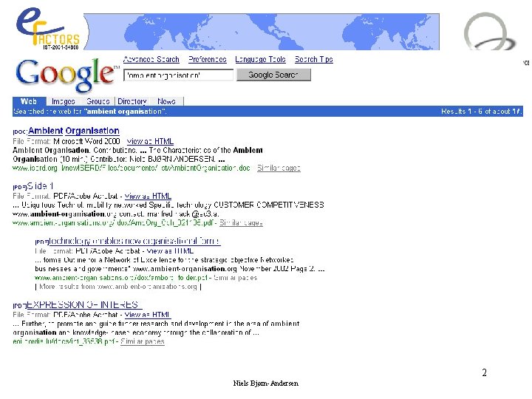Click 'Searched the web for ambient organisation' text
532x399 pixels.
(90, 112)
